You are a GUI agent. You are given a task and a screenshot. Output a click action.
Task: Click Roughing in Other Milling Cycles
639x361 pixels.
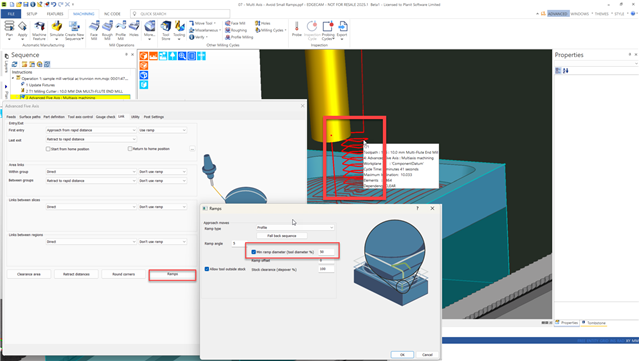click(x=236, y=30)
